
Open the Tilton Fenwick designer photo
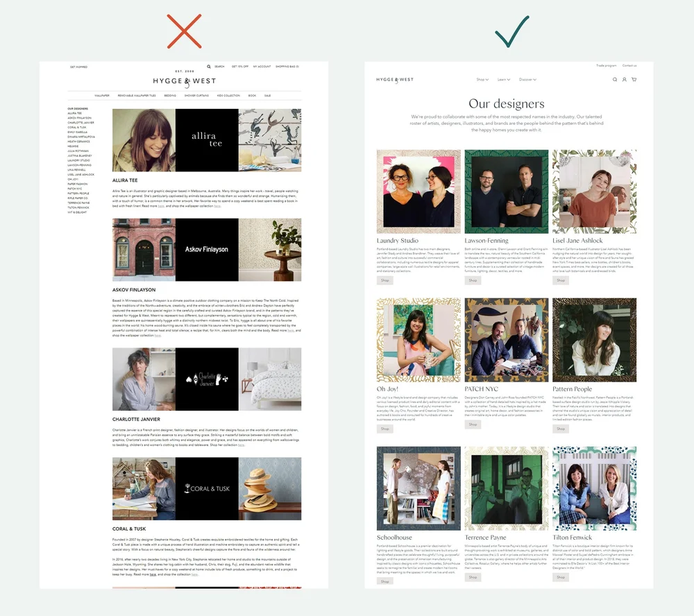[595, 488]
